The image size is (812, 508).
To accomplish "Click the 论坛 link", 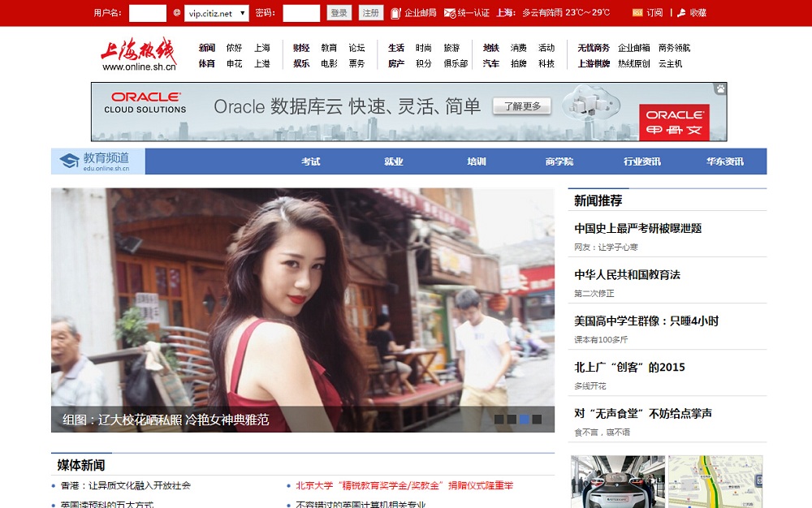I will pos(356,48).
